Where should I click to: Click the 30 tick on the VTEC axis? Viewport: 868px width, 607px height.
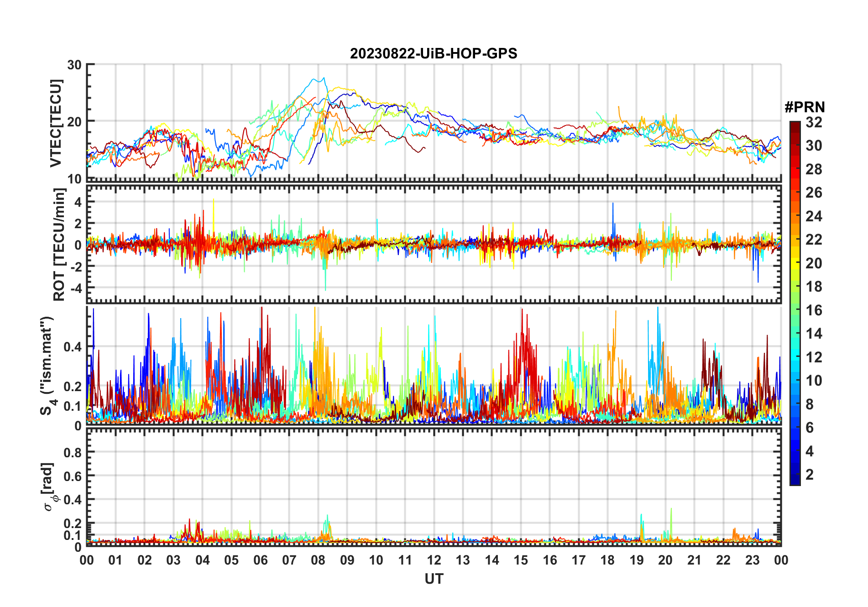click(x=74, y=65)
